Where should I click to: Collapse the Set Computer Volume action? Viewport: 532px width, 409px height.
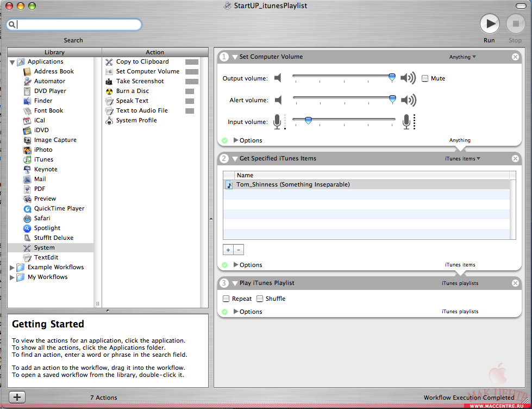(235, 57)
